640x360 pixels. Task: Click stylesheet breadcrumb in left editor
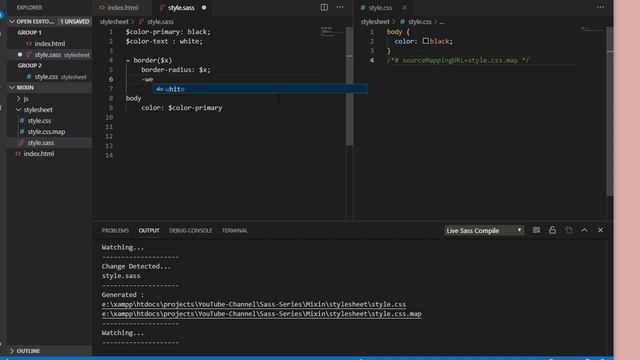coord(114,22)
